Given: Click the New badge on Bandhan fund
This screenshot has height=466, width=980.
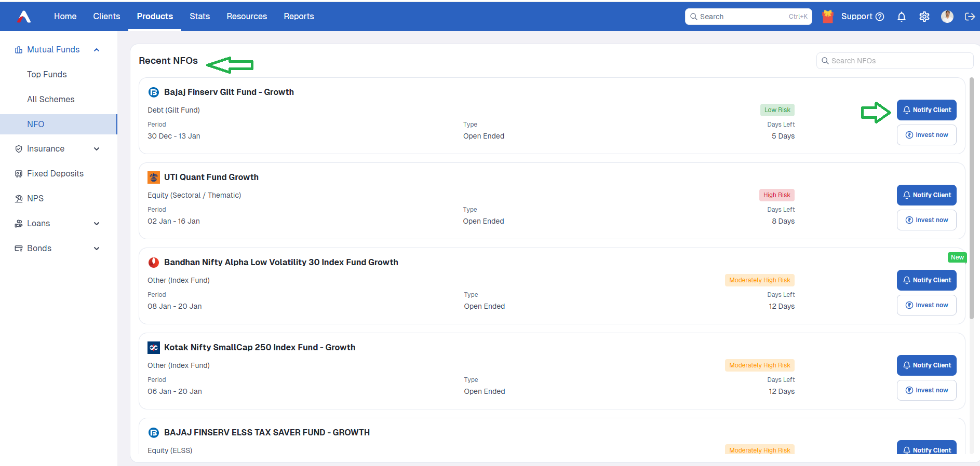Looking at the screenshot, I should tap(957, 257).
